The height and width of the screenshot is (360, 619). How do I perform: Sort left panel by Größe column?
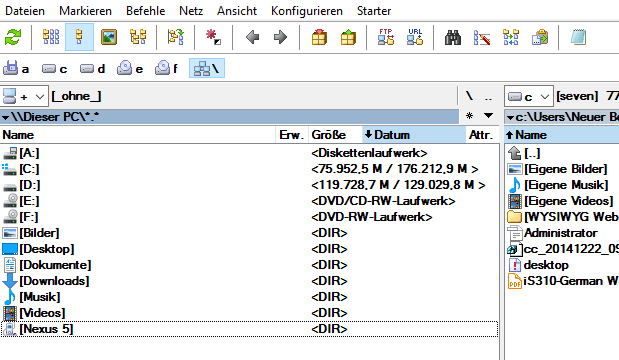[x=335, y=135]
